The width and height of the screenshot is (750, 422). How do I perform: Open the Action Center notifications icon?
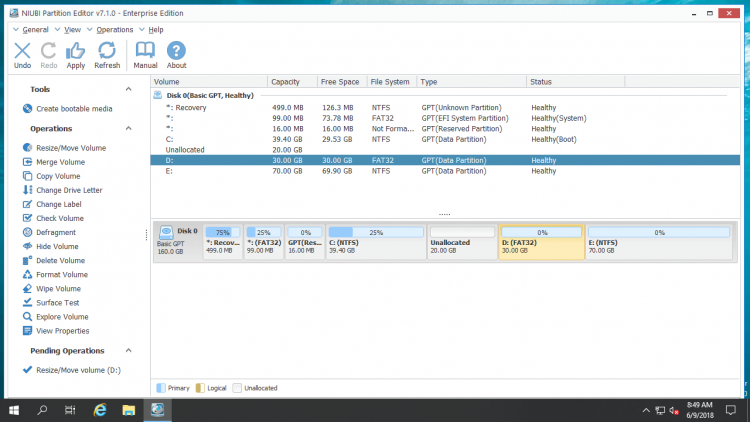730,410
